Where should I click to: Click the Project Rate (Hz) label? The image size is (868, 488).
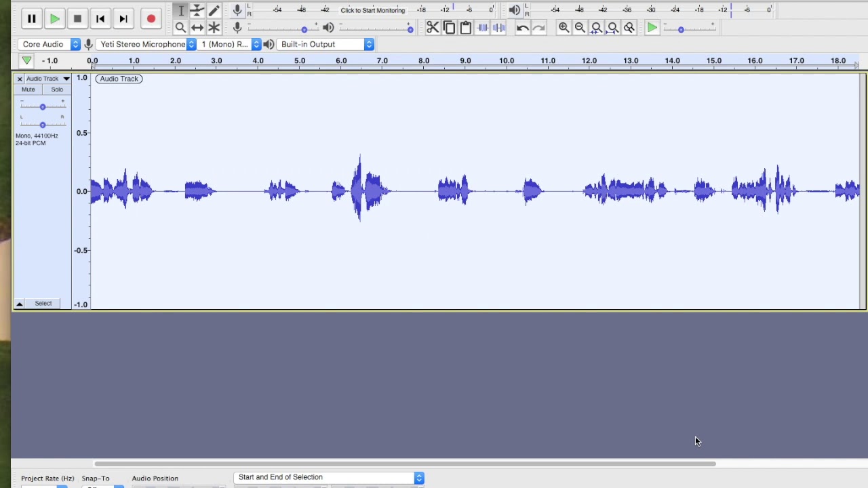[x=47, y=479]
